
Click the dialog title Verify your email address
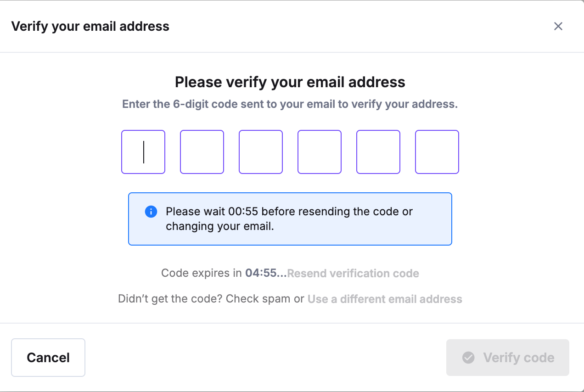[x=90, y=26]
